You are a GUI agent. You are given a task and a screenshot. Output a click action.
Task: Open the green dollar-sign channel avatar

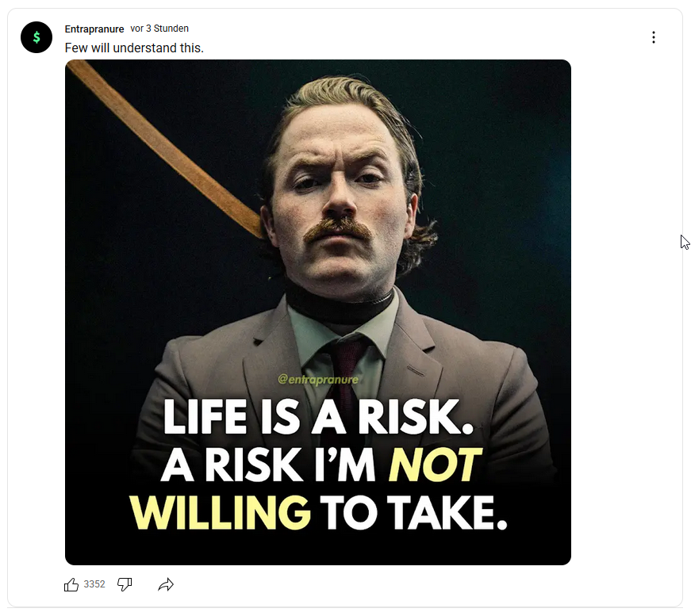[x=36, y=37]
